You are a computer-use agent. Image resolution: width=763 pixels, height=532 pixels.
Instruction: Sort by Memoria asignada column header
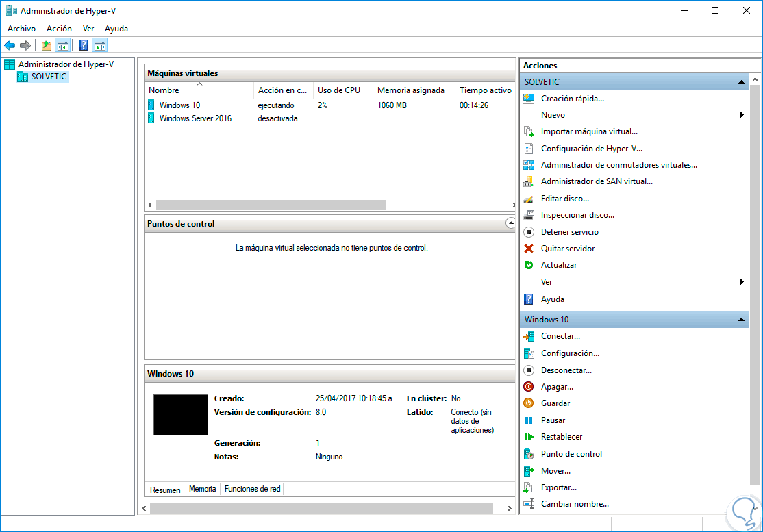[x=414, y=90]
